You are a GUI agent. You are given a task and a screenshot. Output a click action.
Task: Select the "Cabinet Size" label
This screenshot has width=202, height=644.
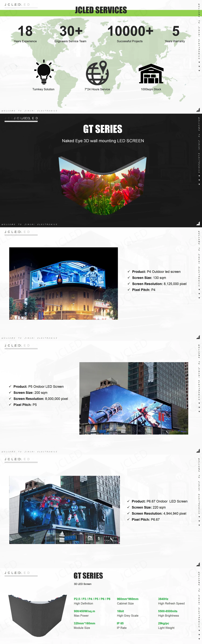[125, 603]
